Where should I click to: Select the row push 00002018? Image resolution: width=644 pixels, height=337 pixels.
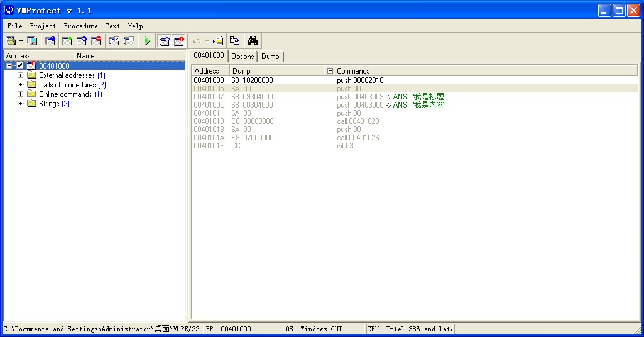pyautogui.click(x=415, y=80)
